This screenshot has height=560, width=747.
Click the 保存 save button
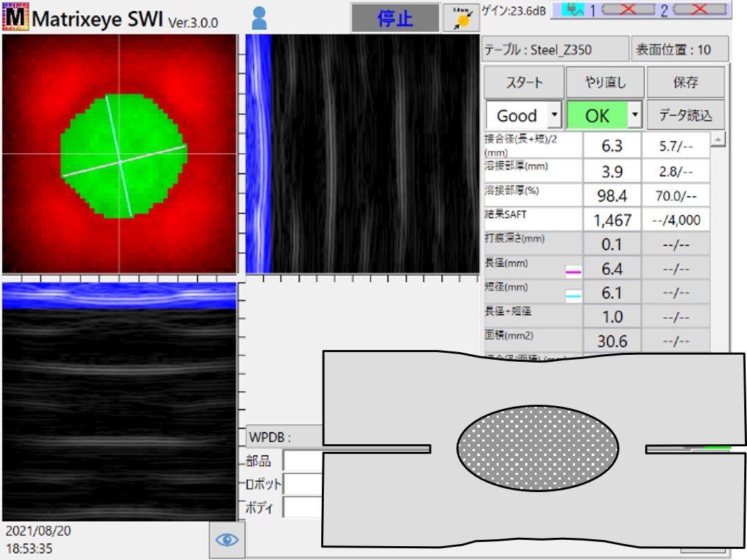coord(685,82)
